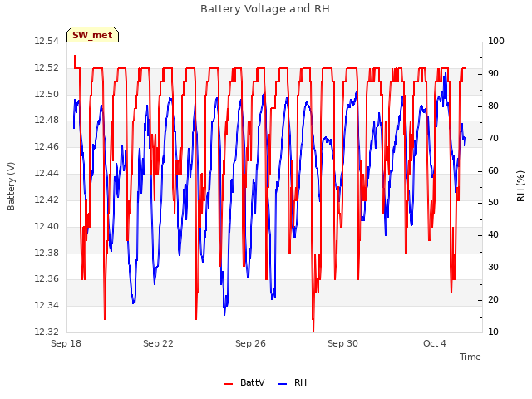Click the 12.32 voltage axis value
Viewport: 532px width, 399px height.
[x=47, y=332]
